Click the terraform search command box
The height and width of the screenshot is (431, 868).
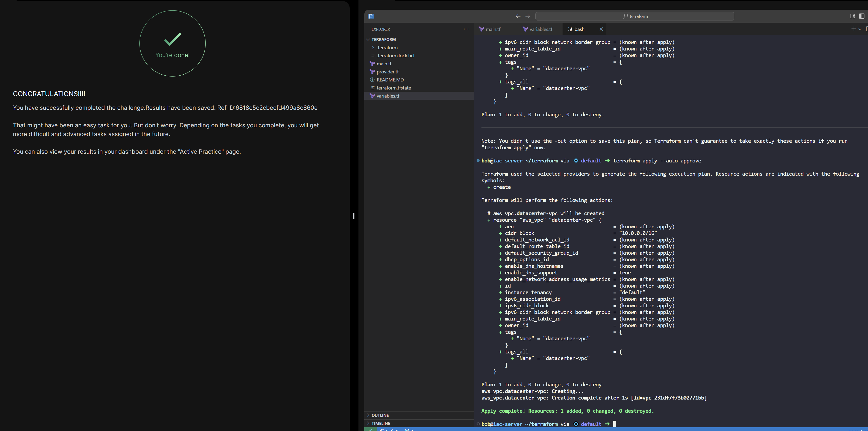point(634,16)
